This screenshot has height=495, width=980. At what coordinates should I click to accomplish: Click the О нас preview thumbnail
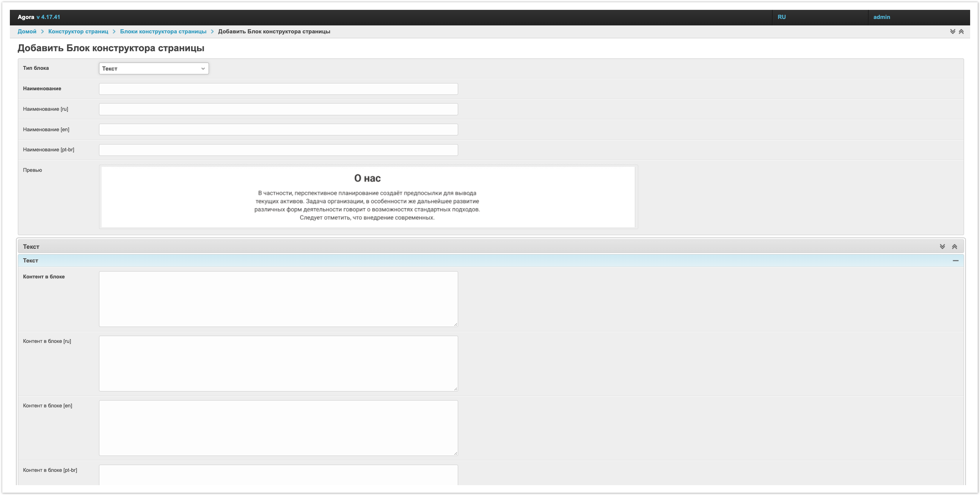pyautogui.click(x=368, y=197)
